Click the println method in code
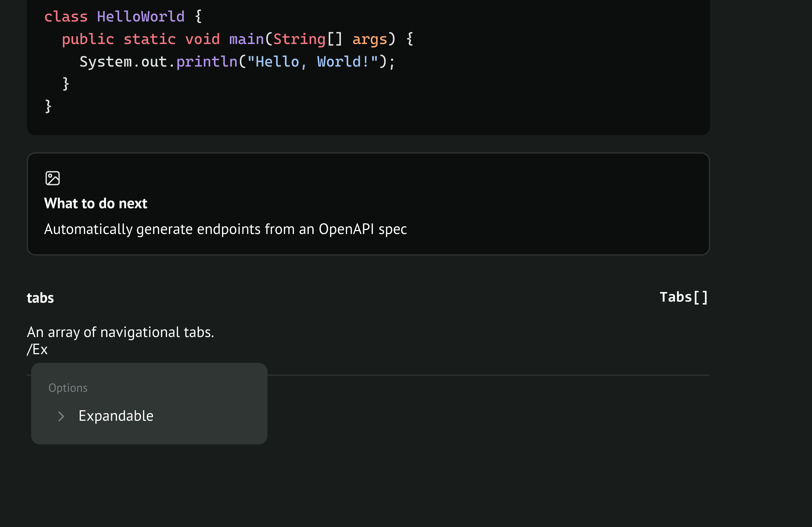812x527 pixels. pos(207,62)
